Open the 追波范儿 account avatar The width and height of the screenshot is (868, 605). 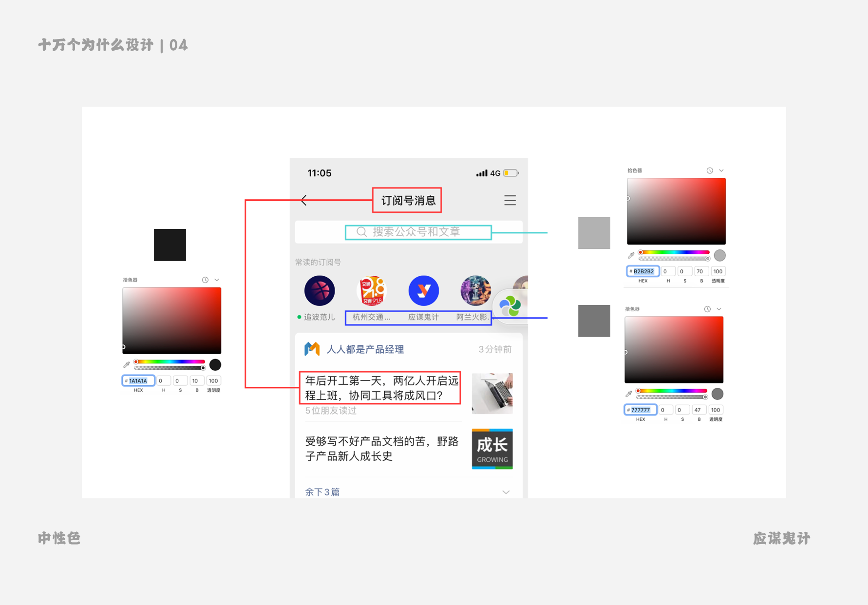click(x=320, y=291)
